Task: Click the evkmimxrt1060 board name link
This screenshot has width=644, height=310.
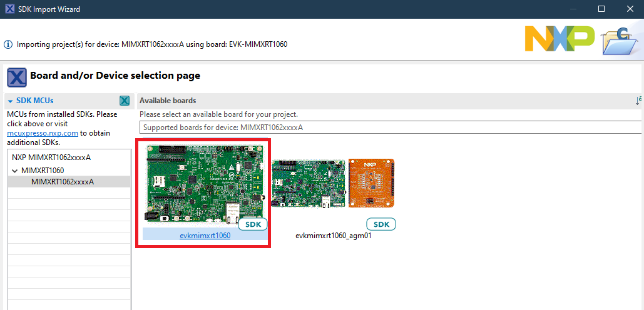Action: tap(205, 236)
